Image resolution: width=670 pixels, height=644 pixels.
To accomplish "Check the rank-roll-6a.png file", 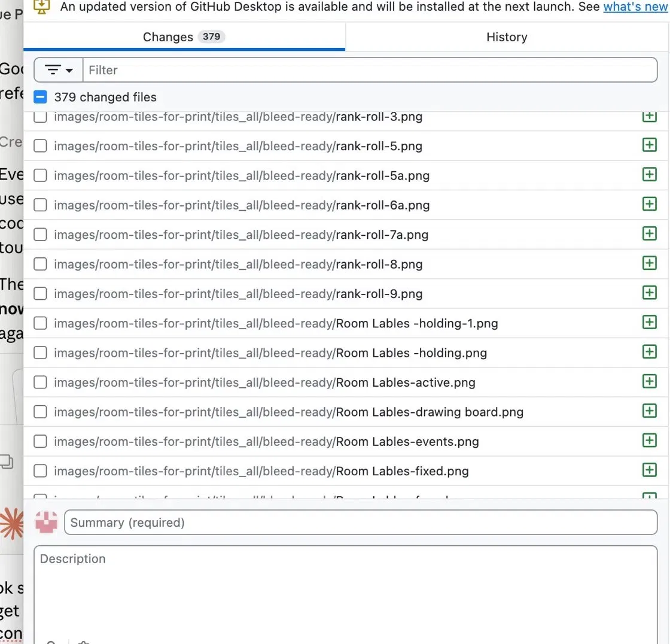I will [40, 205].
